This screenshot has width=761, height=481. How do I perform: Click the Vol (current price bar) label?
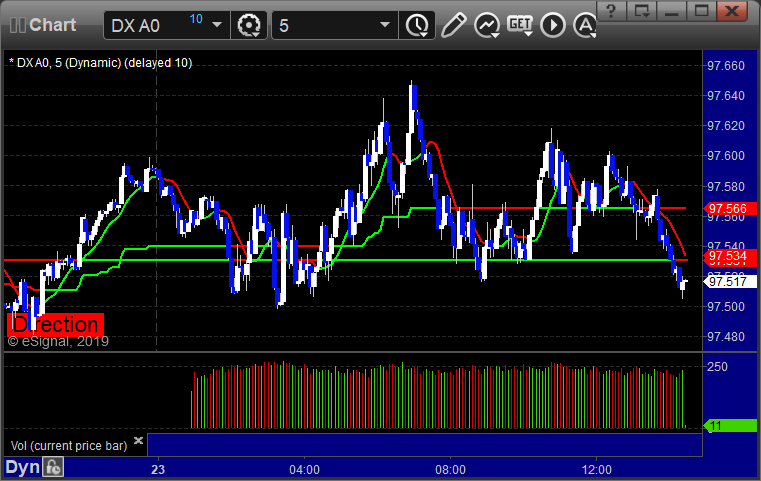tap(69, 446)
